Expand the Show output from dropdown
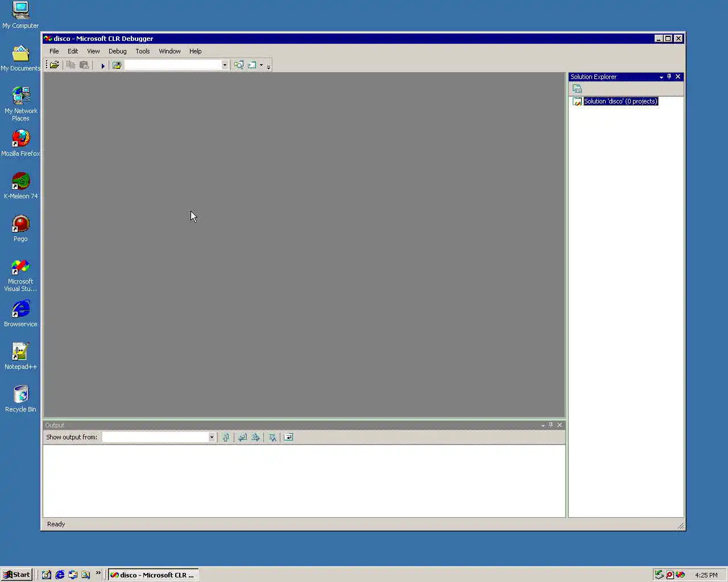Viewport: 728px width, 582px height. coord(212,437)
